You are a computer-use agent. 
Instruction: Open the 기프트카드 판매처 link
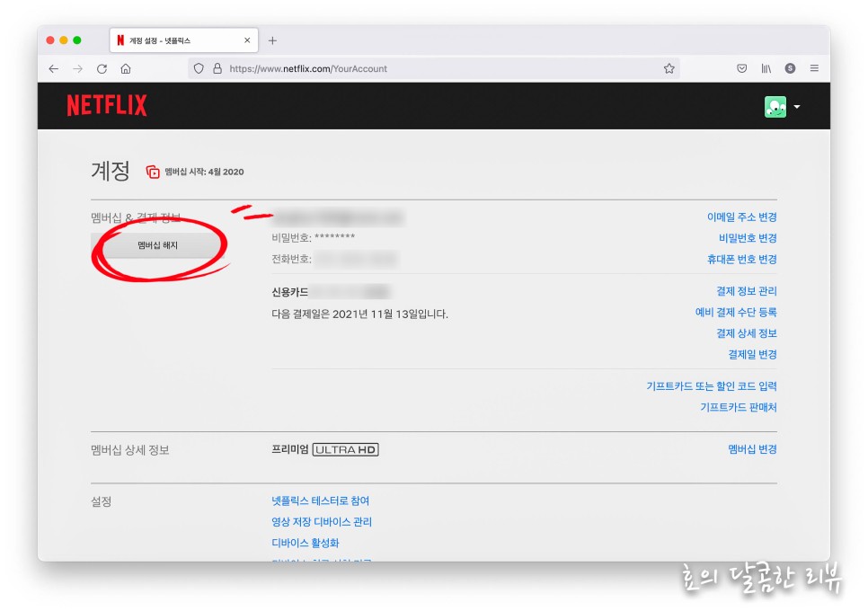pyautogui.click(x=739, y=407)
